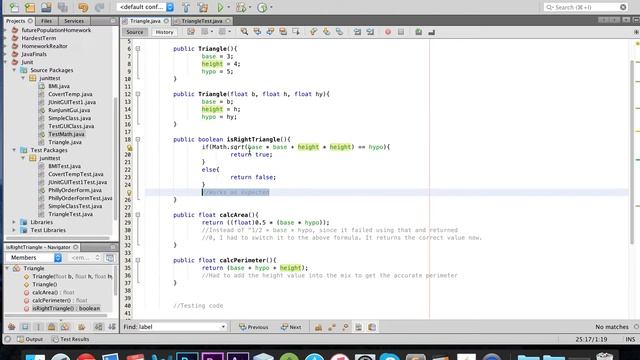Click the red Start Macro Recording icon

(x=388, y=31)
